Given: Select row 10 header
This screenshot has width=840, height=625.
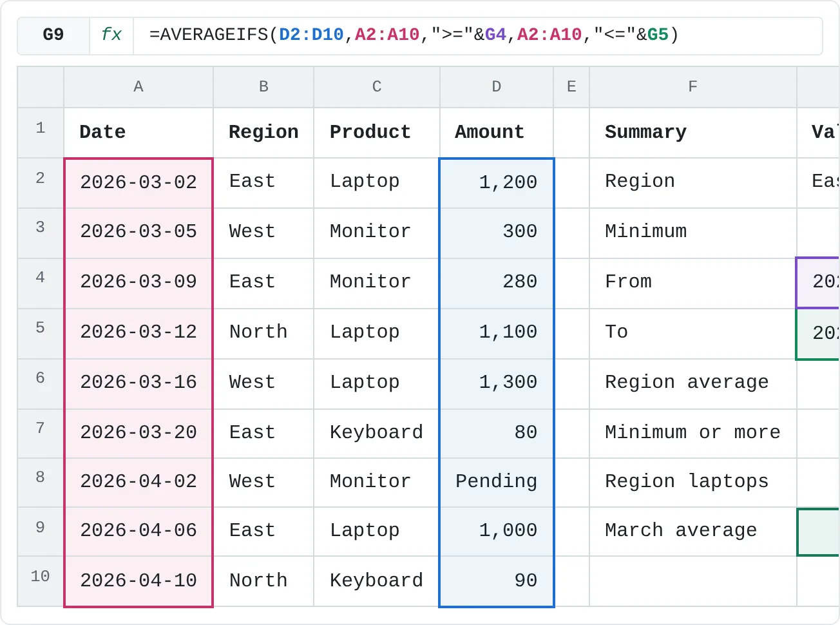Looking at the screenshot, I should coord(41,581).
